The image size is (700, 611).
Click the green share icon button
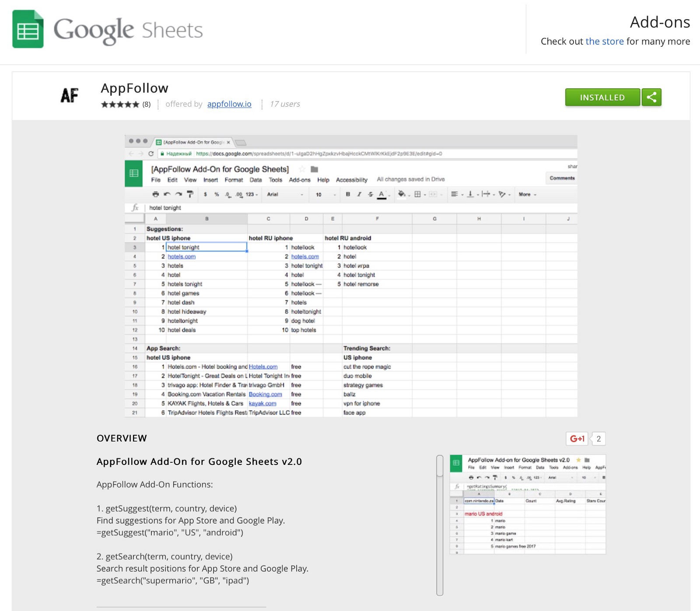[651, 97]
